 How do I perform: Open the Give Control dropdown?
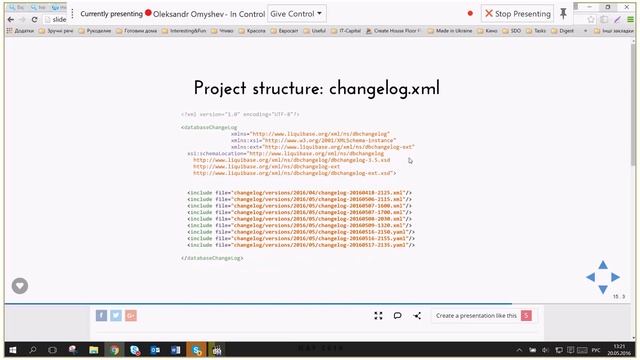(x=296, y=14)
